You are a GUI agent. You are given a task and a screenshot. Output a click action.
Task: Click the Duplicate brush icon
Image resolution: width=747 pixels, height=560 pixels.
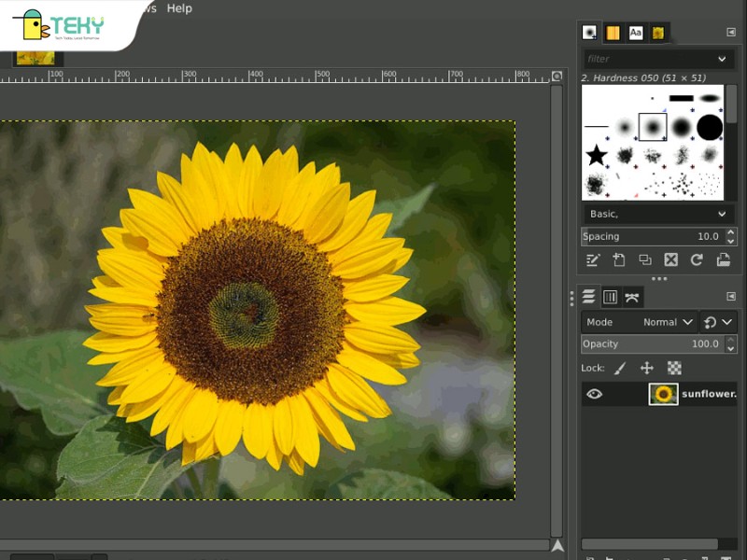(x=644, y=260)
